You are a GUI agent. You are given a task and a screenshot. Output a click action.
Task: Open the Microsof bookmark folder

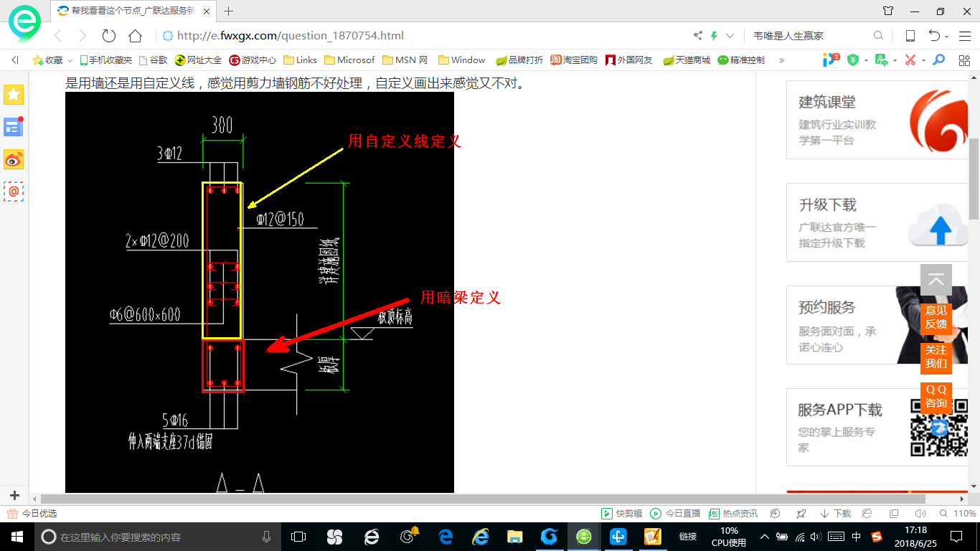point(349,60)
